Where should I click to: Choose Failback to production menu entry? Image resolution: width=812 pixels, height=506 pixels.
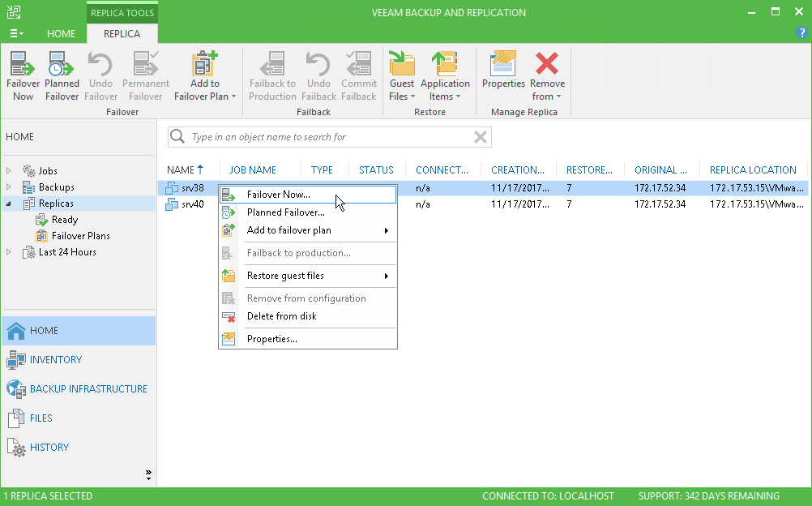click(x=308, y=253)
